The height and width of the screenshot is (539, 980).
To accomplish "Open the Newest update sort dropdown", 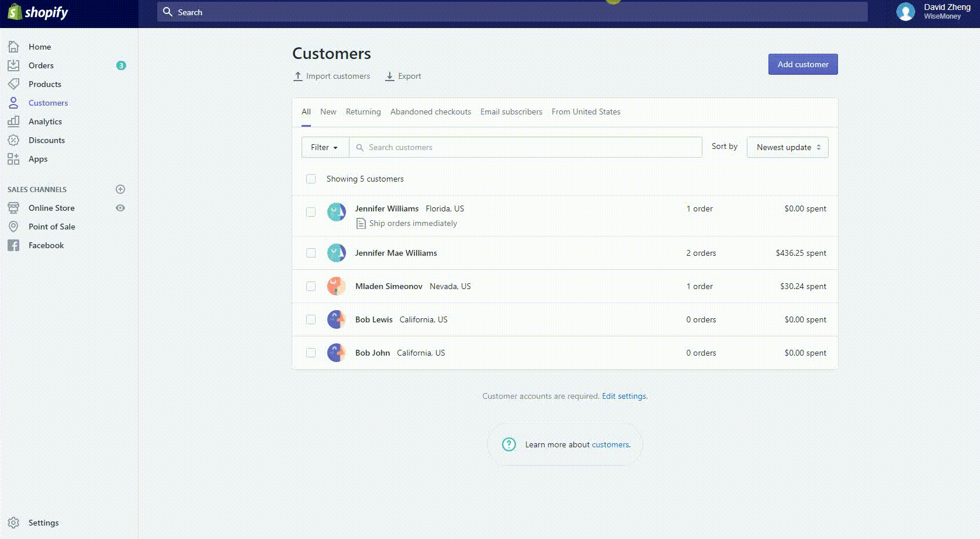I will click(x=787, y=147).
